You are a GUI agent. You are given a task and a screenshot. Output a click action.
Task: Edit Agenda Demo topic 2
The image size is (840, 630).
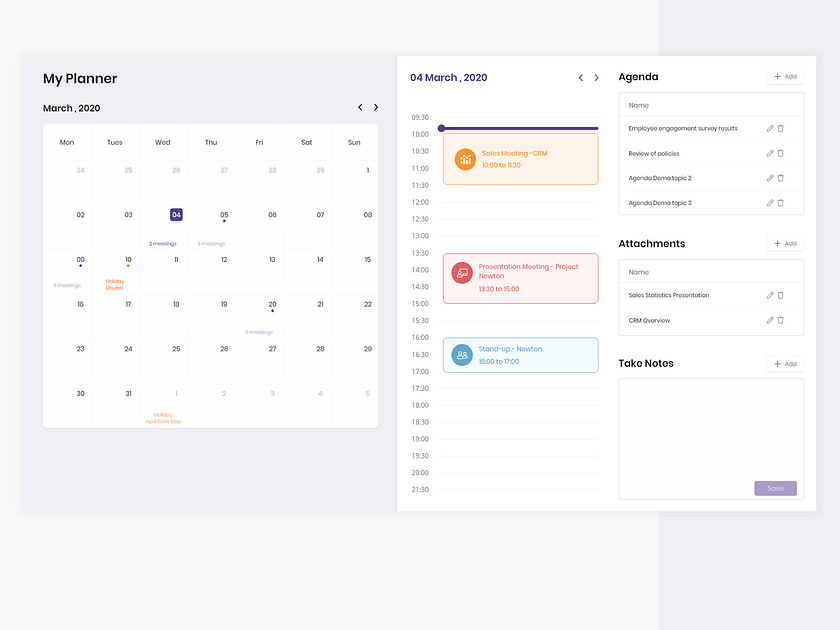[770, 177]
